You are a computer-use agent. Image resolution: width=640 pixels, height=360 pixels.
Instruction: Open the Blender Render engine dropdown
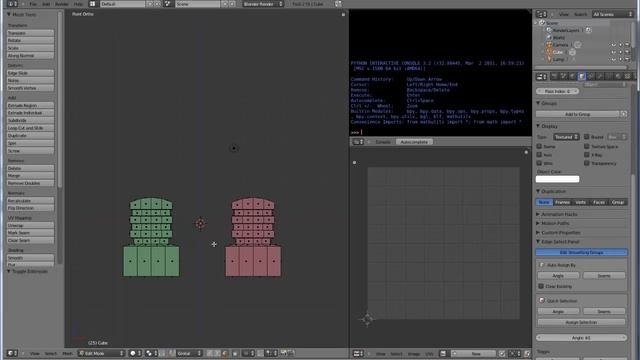click(x=263, y=4)
